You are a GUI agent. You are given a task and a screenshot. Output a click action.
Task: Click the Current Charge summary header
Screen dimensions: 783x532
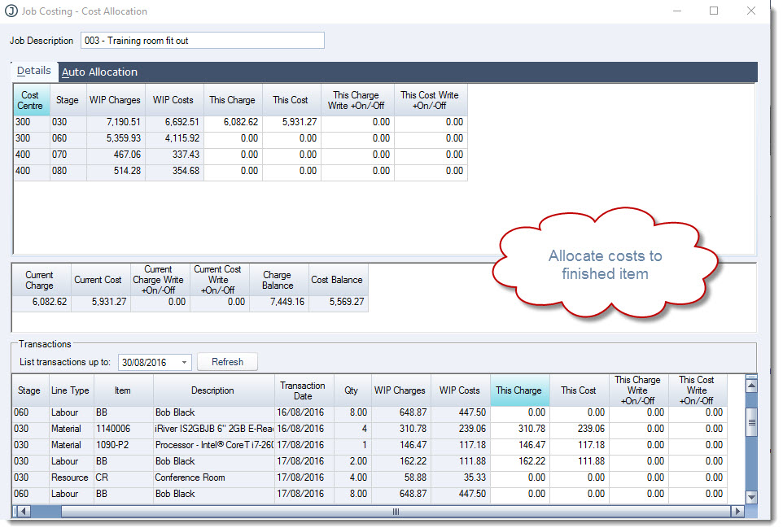click(42, 280)
